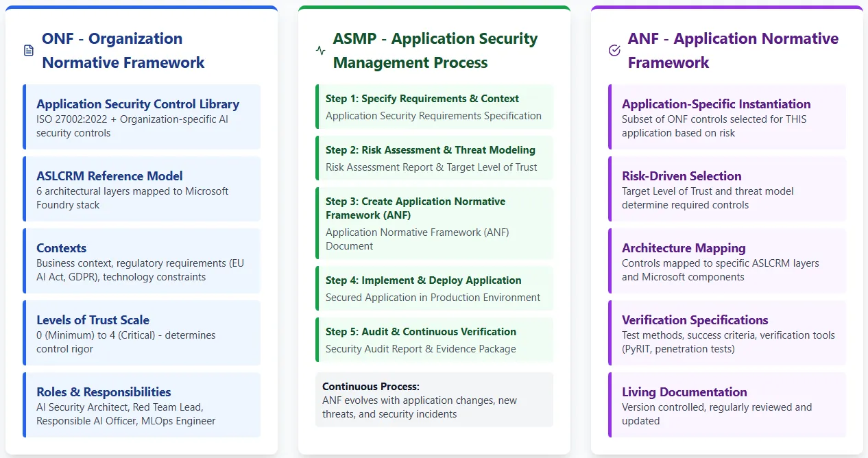The image size is (868, 458).
Task: Click the Levels of Trust Scale card
Action: (142, 333)
